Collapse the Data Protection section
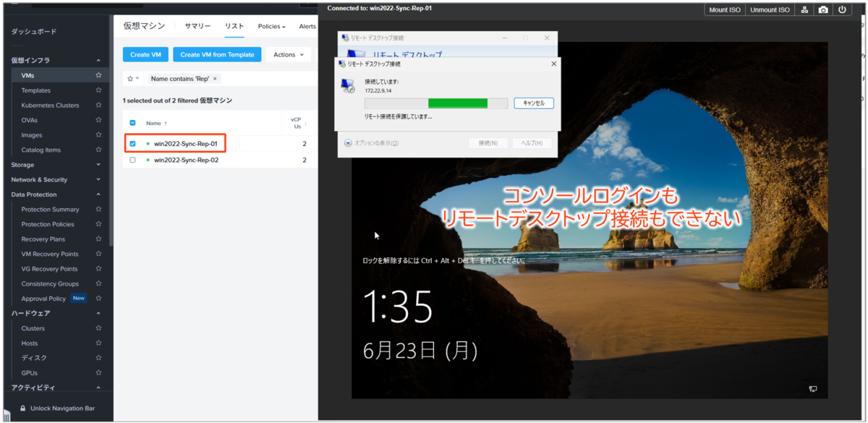The height and width of the screenshot is (423, 868). pos(98,195)
